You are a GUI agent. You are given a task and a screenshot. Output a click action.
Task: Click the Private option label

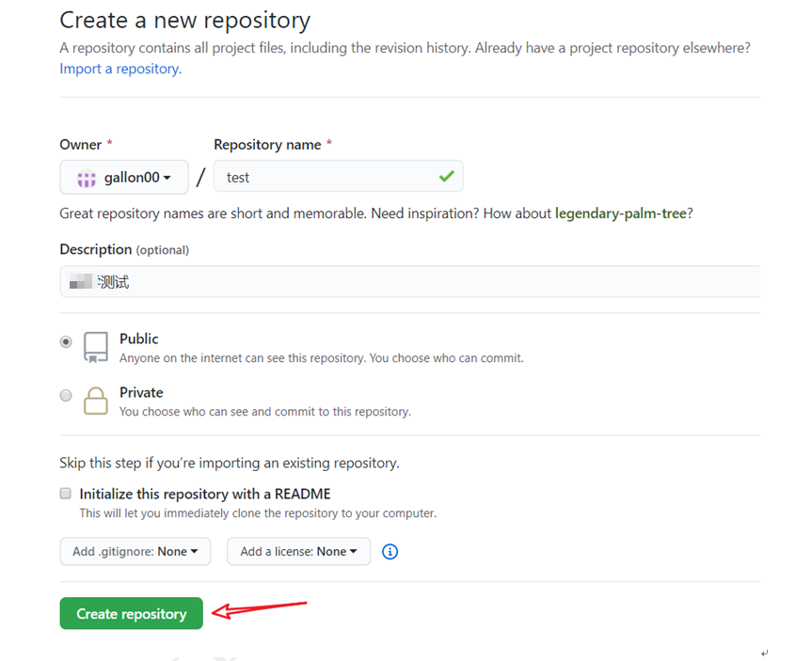click(x=141, y=392)
